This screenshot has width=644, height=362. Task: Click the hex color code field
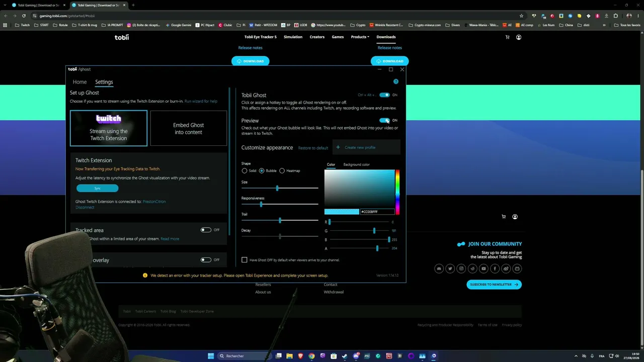[377, 212]
